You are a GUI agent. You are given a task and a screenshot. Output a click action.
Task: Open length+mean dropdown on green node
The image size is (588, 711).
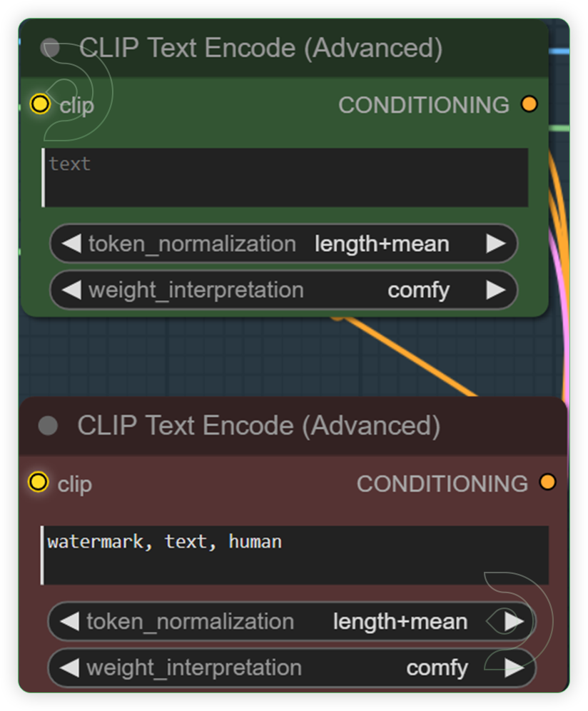pyautogui.click(x=382, y=243)
